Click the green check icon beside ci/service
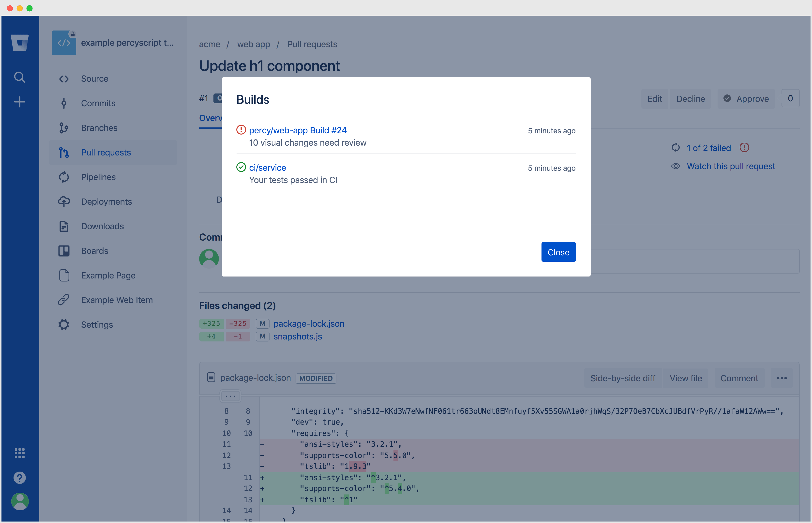812x523 pixels. pos(241,167)
